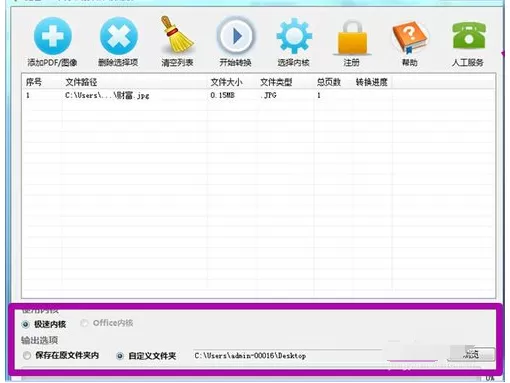Click the 序号 column header
The height and width of the screenshot is (383, 510).
click(34, 82)
